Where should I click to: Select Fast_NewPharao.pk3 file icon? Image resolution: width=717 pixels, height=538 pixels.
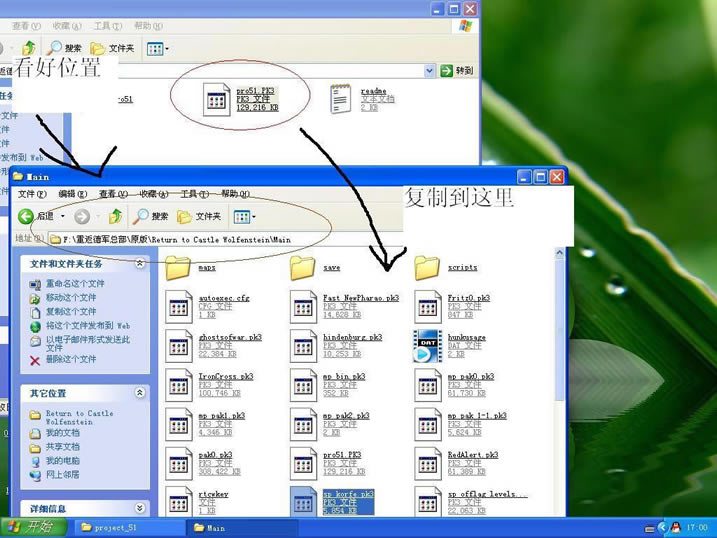303,307
